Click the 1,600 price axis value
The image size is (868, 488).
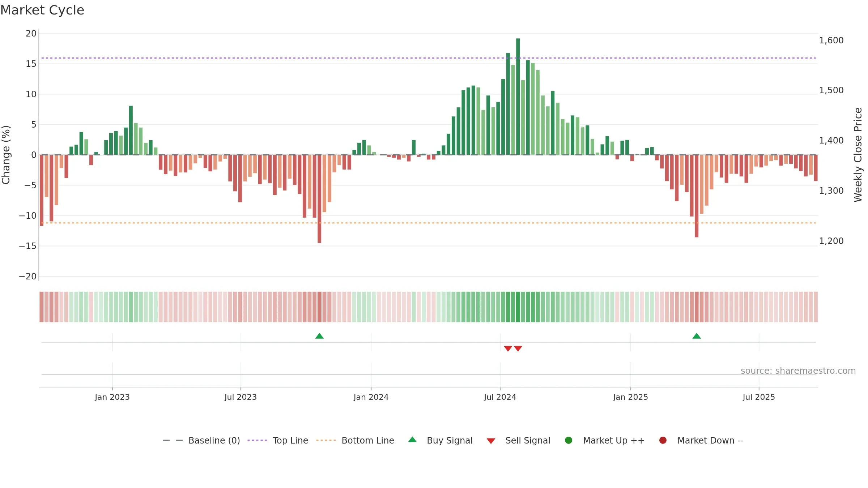pos(831,40)
